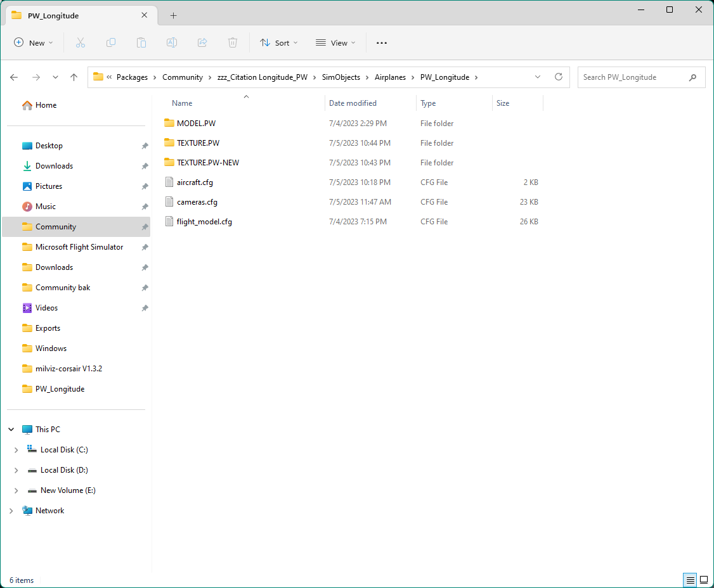Click the Copy icon in toolbar
Screen dimensions: 714x588
coord(111,42)
